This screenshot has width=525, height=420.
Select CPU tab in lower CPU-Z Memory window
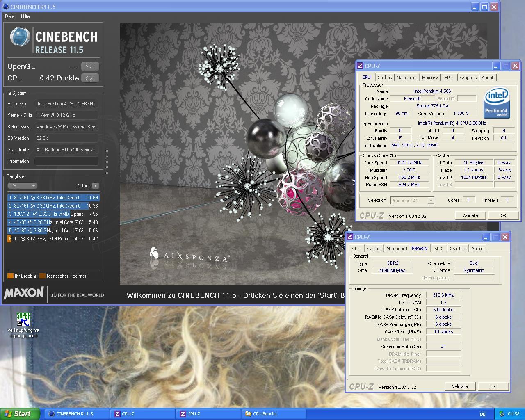tap(356, 249)
